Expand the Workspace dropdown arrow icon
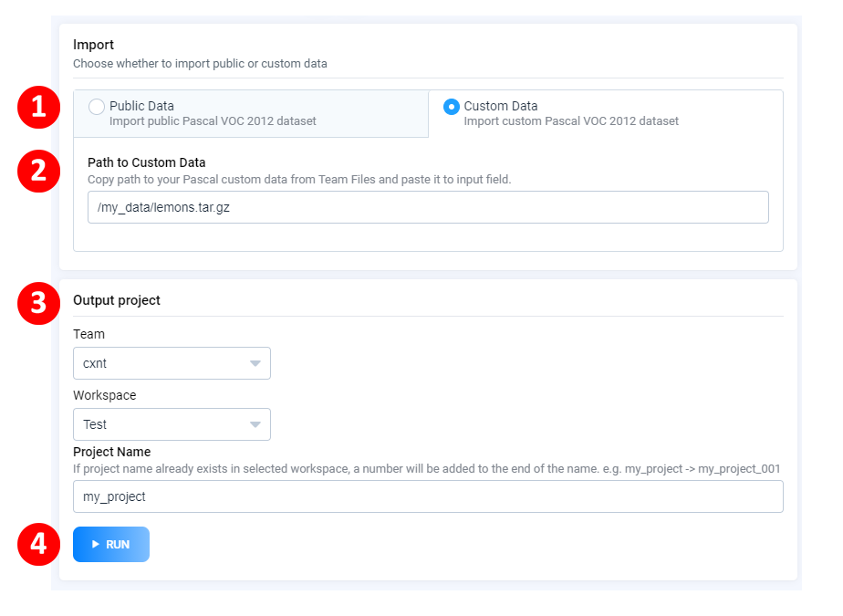 [255, 425]
